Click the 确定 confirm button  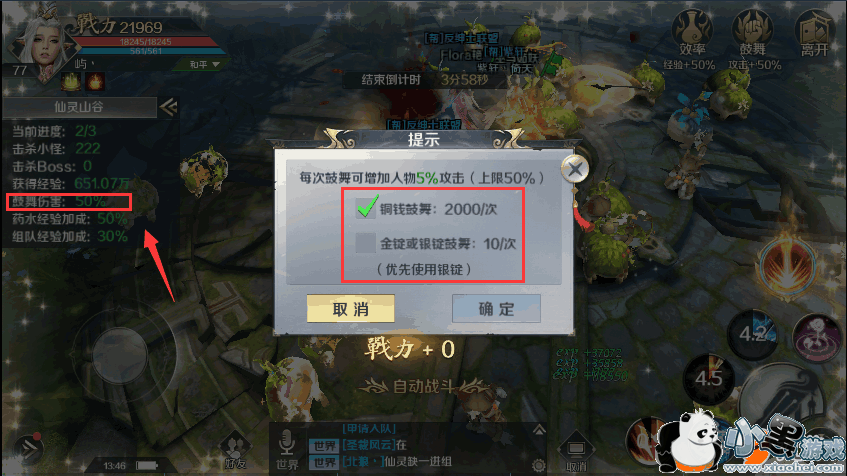pyautogui.click(x=496, y=309)
